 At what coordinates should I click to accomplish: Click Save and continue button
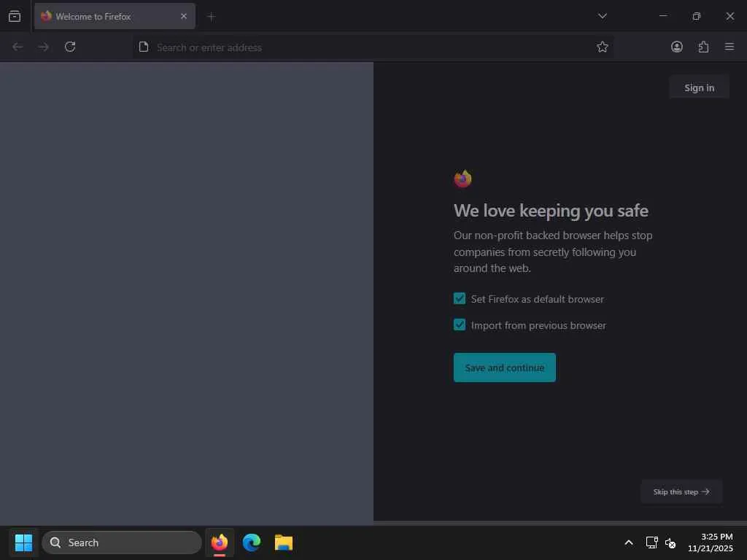click(505, 367)
